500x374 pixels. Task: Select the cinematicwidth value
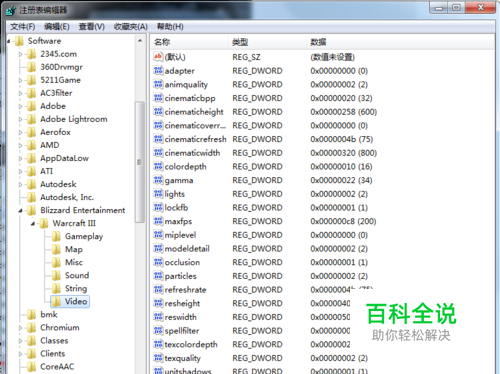tap(192, 153)
